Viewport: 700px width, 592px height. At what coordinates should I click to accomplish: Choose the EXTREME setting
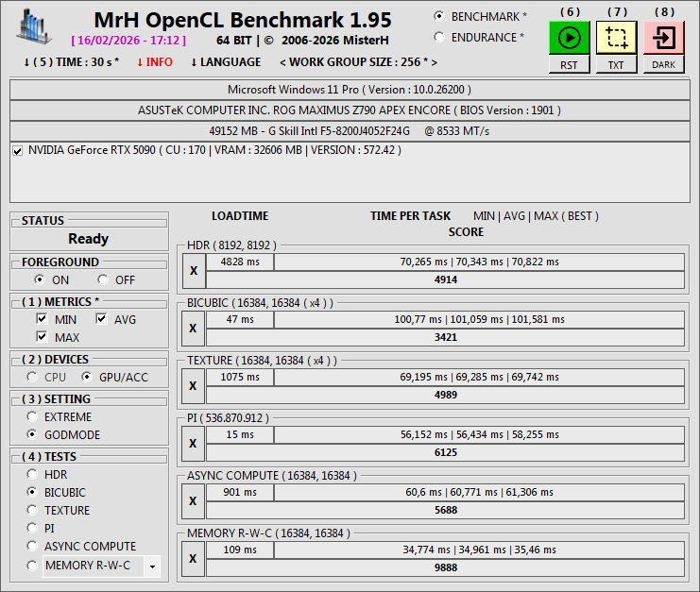point(32,416)
